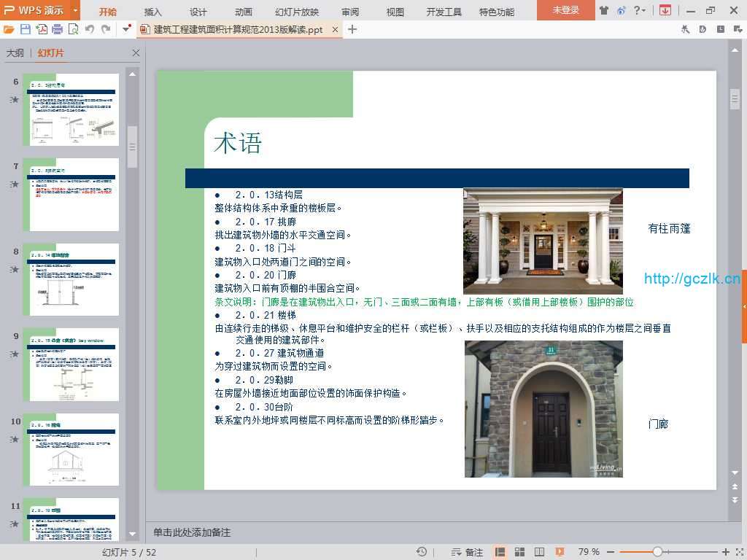Image resolution: width=747 pixels, height=560 pixels.
Task: Open the 插入 ribbon tab
Action: [153, 12]
